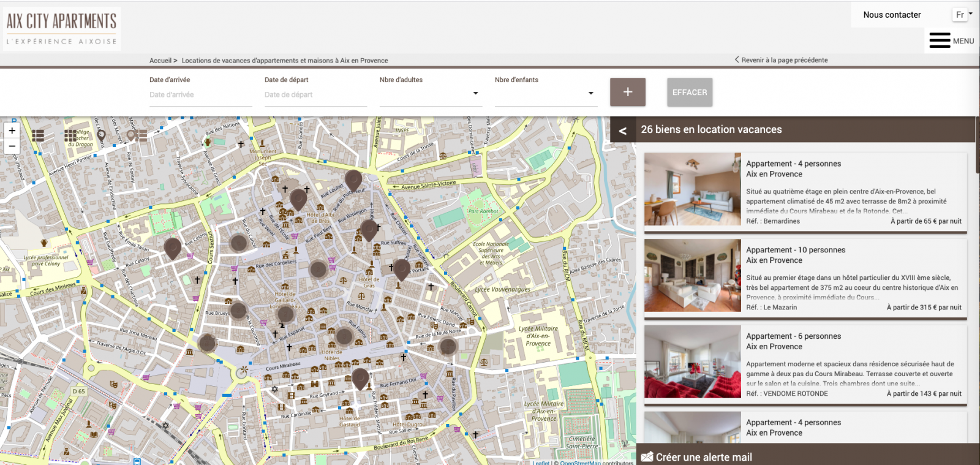Select the map-only view pin icon
This screenshot has height=465, width=980.
pos(102,136)
